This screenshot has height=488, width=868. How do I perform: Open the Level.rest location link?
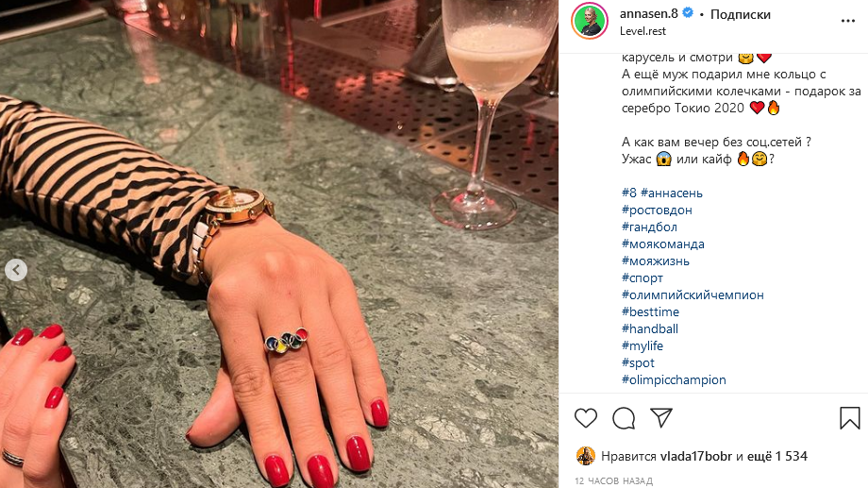point(643,31)
